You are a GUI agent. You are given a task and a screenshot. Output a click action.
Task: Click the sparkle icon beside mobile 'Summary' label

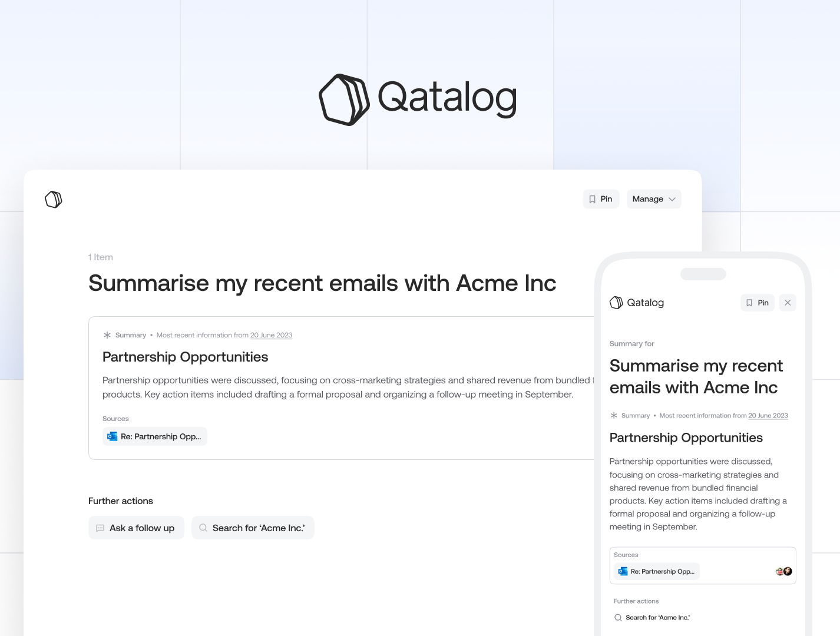pyautogui.click(x=613, y=415)
